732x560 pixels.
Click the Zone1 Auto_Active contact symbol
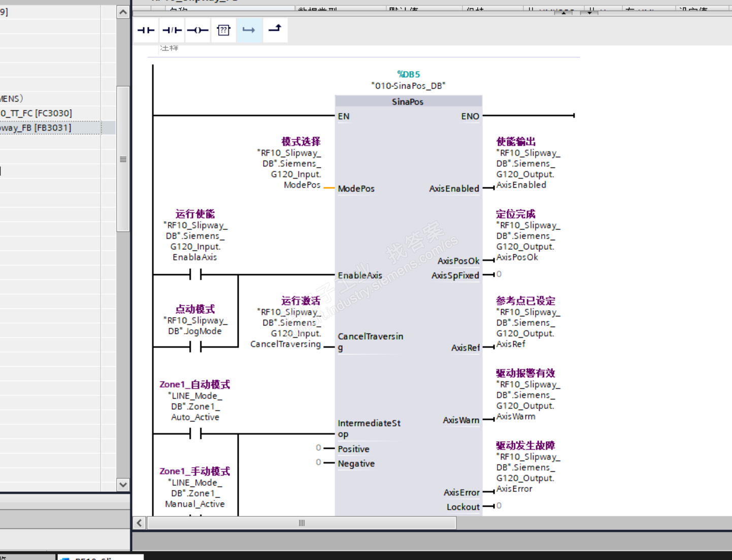195,434
